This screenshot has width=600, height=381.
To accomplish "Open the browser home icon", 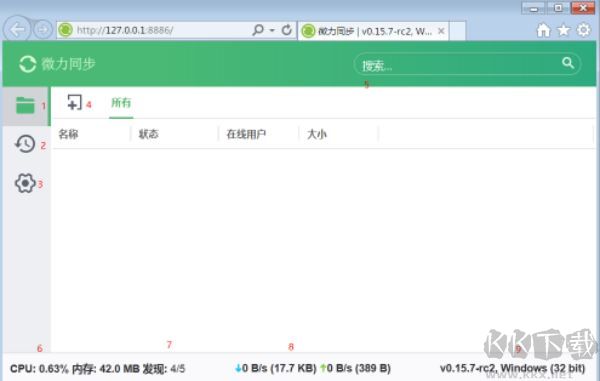I will click(543, 30).
